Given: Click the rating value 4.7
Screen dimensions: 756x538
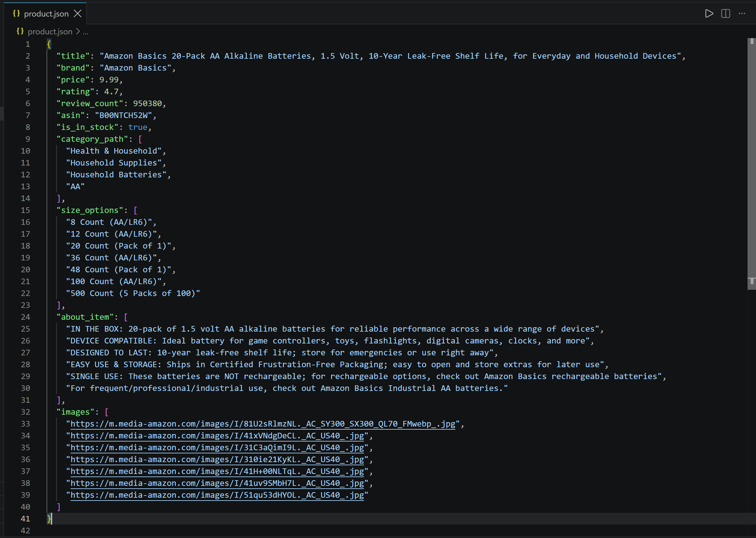Looking at the screenshot, I should pos(111,92).
